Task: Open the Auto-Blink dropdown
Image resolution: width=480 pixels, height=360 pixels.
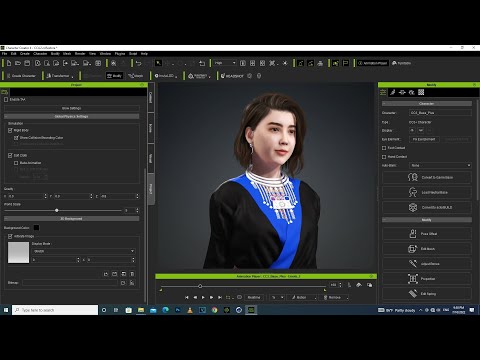Action: click(x=440, y=165)
